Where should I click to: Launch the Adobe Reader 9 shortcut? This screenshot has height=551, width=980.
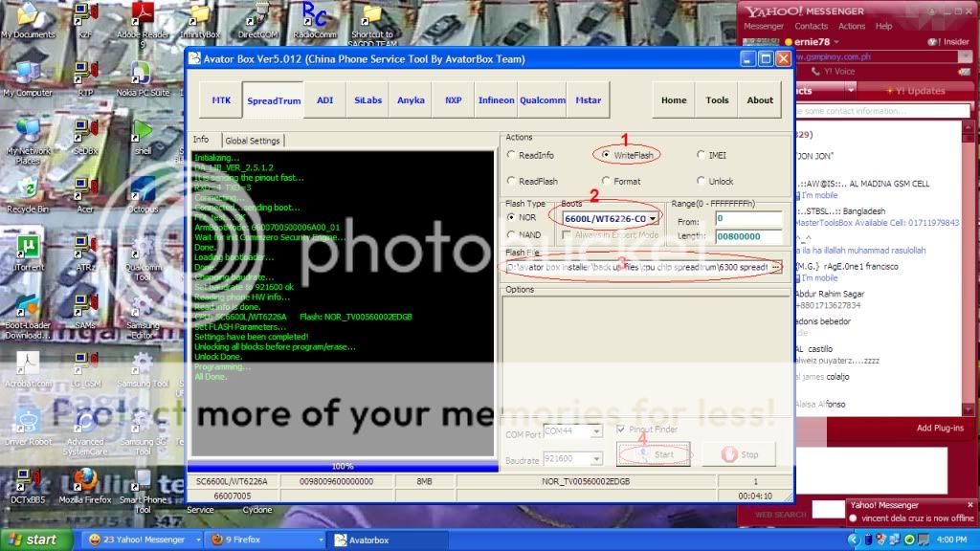(x=143, y=14)
